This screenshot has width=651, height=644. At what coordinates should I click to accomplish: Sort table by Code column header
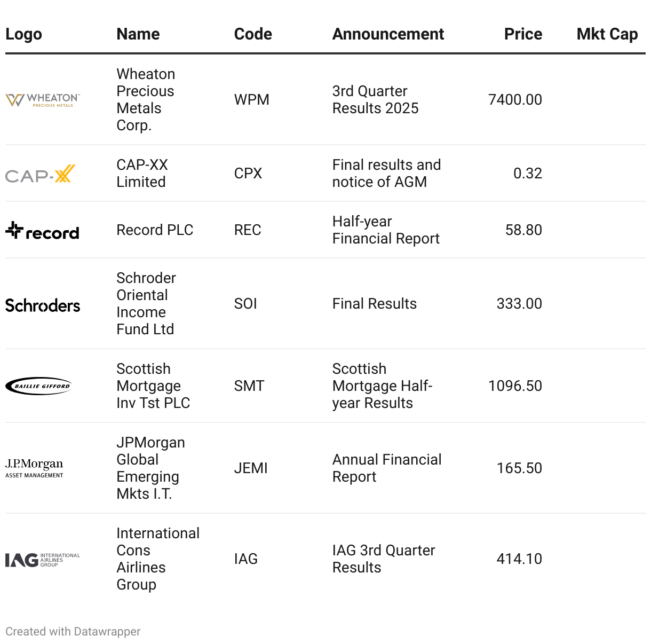click(x=253, y=34)
